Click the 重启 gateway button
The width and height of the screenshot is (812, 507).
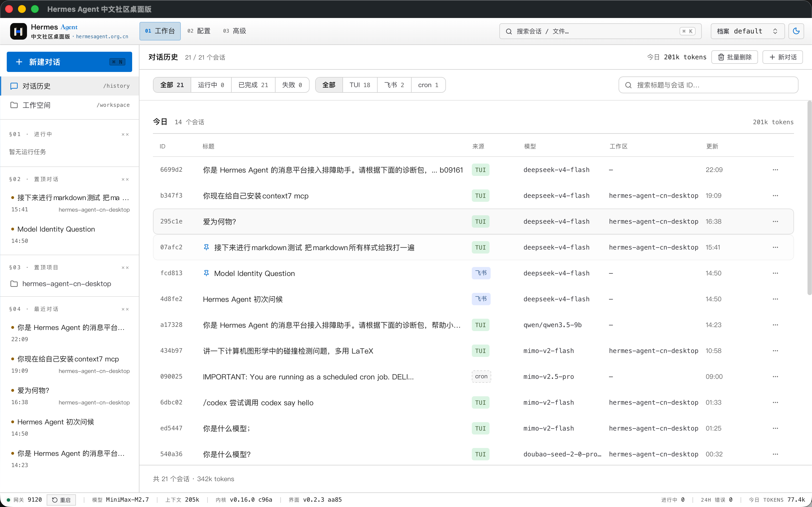(x=61, y=500)
